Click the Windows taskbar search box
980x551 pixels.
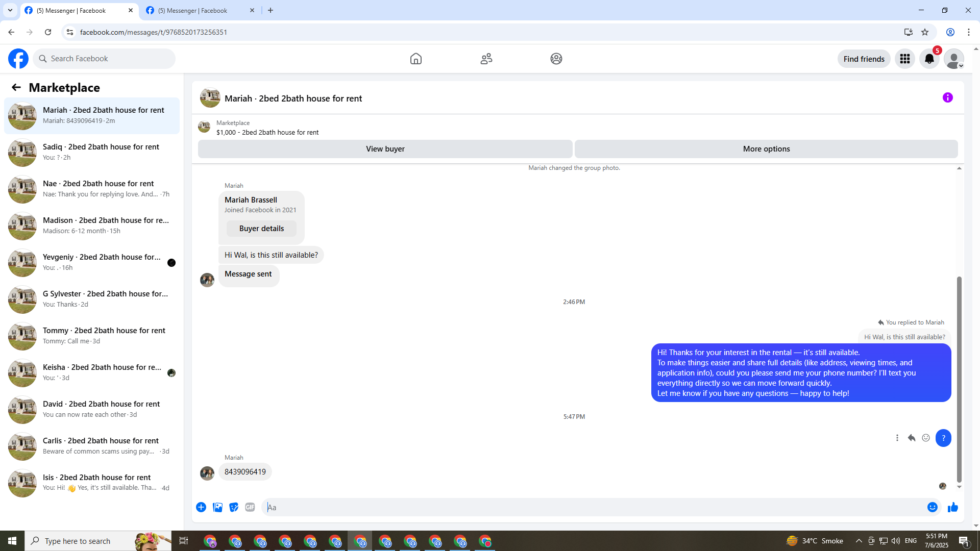tap(98, 541)
